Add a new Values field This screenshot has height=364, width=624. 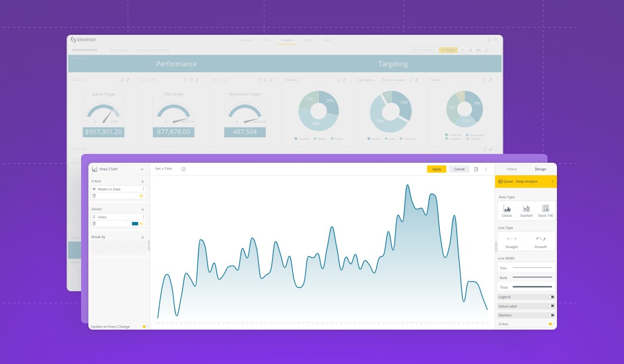click(x=143, y=209)
